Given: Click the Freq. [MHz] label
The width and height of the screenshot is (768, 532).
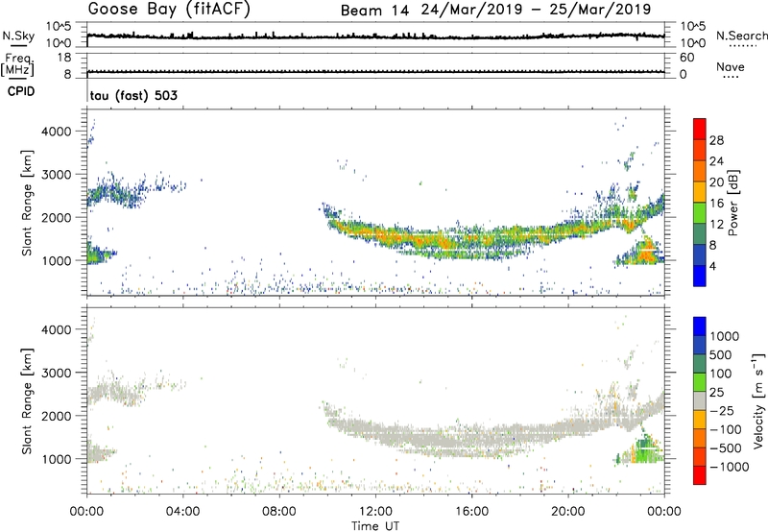Looking at the screenshot, I should tap(17, 65).
